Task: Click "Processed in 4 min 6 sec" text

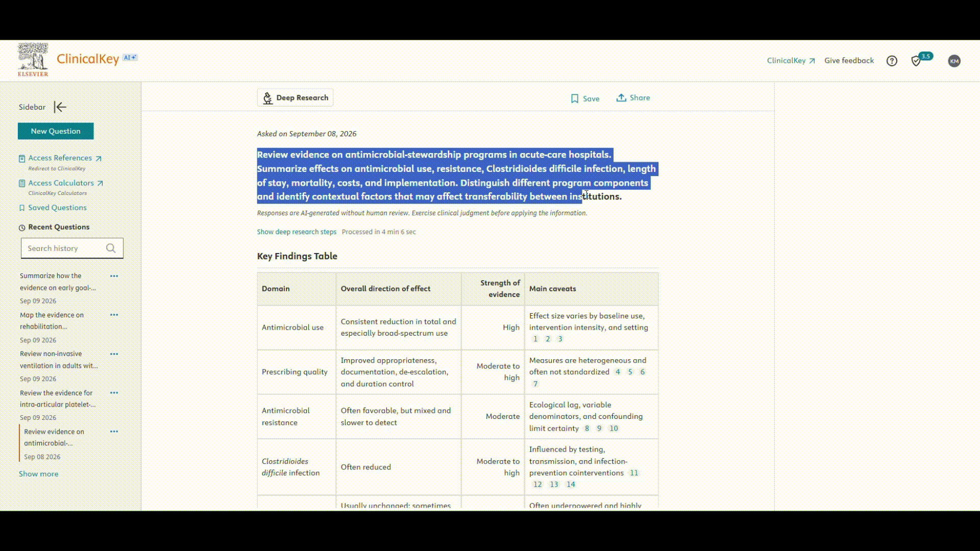Action: tap(379, 232)
